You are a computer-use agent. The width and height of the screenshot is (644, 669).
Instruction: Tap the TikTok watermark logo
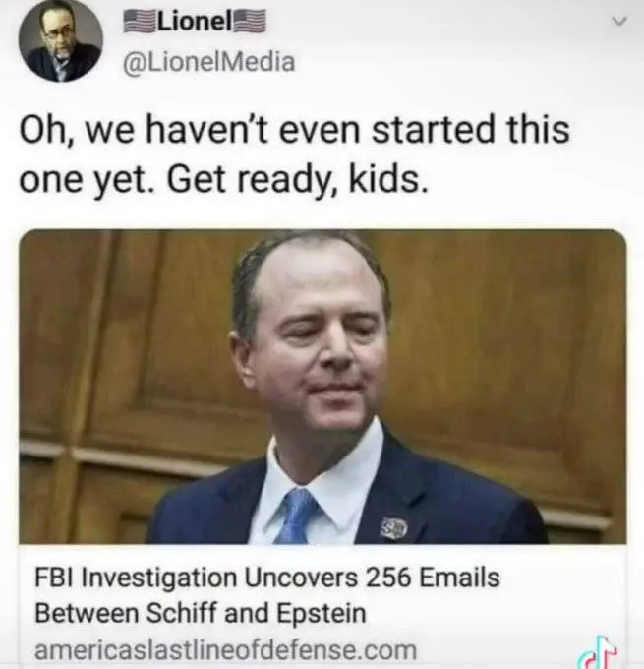(598, 652)
